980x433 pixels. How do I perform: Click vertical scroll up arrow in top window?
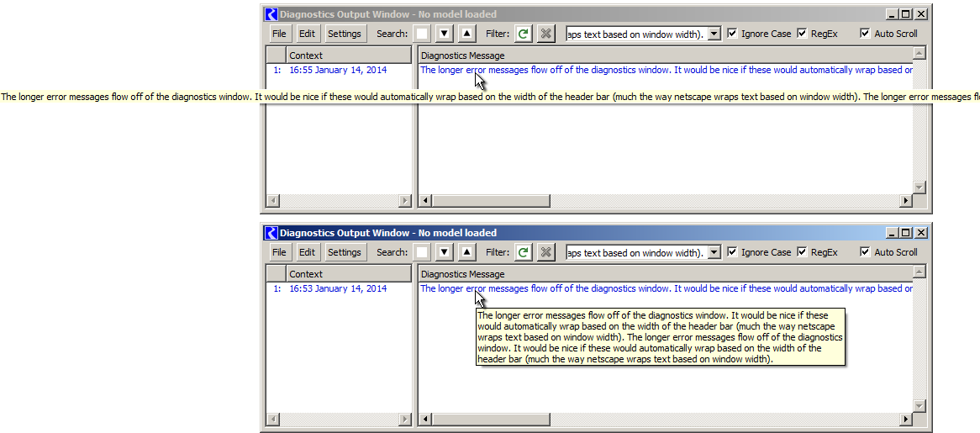(919, 52)
